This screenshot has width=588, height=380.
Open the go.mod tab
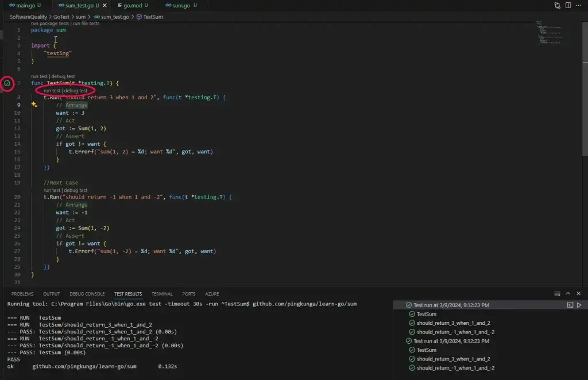pos(133,5)
